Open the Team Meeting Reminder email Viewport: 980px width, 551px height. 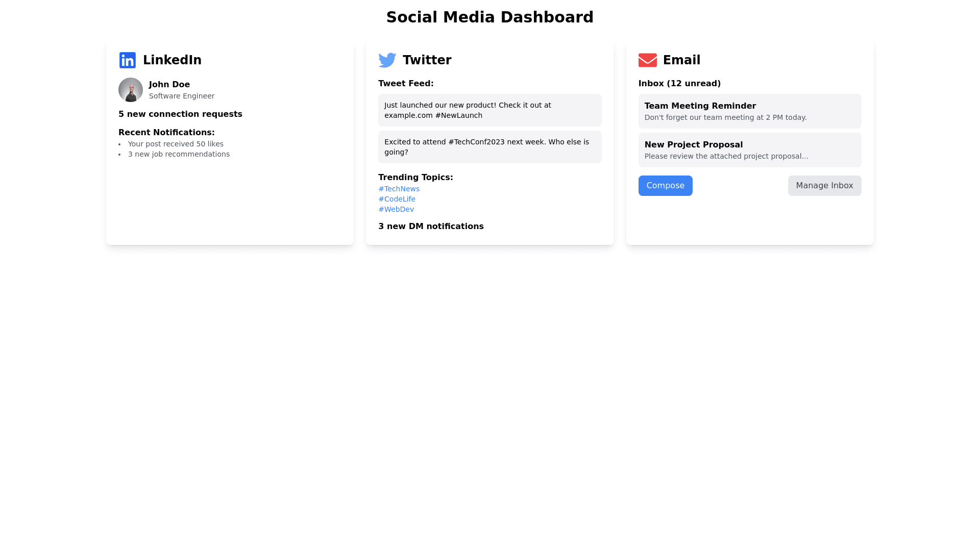[749, 111]
